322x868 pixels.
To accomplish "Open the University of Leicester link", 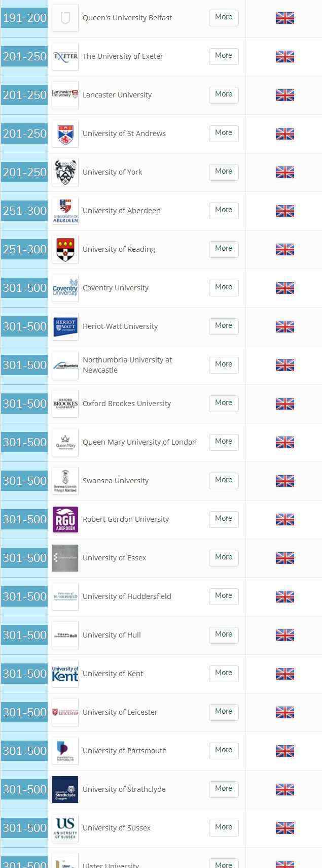I will coord(120,712).
